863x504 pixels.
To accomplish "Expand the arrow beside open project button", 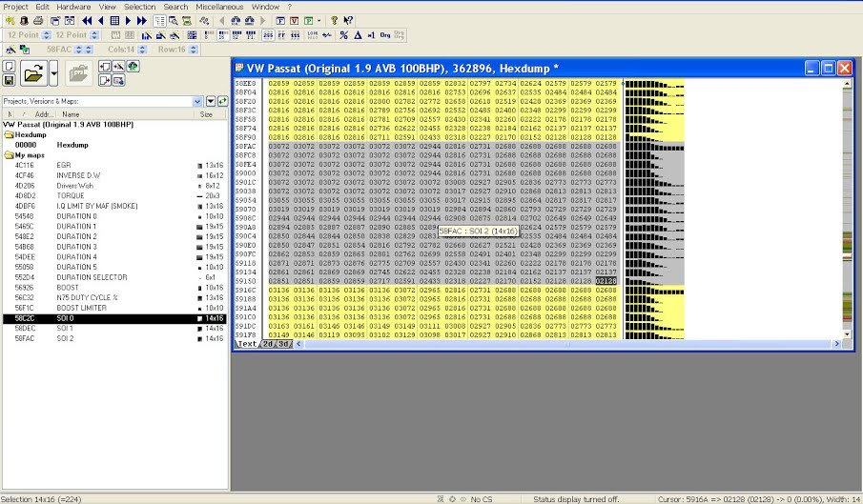I will (x=53, y=73).
